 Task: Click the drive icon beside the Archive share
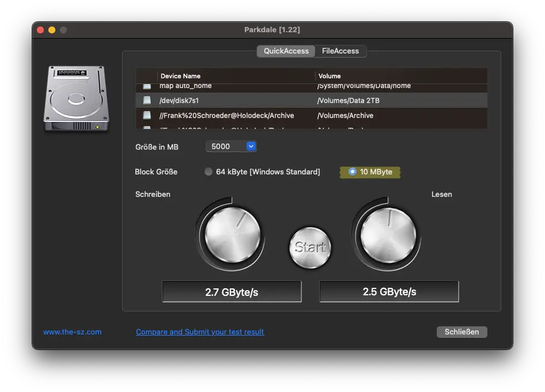point(147,116)
